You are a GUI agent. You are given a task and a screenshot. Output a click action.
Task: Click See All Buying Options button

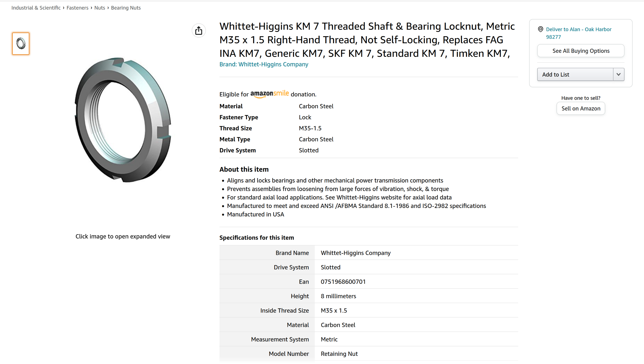pos(581,51)
